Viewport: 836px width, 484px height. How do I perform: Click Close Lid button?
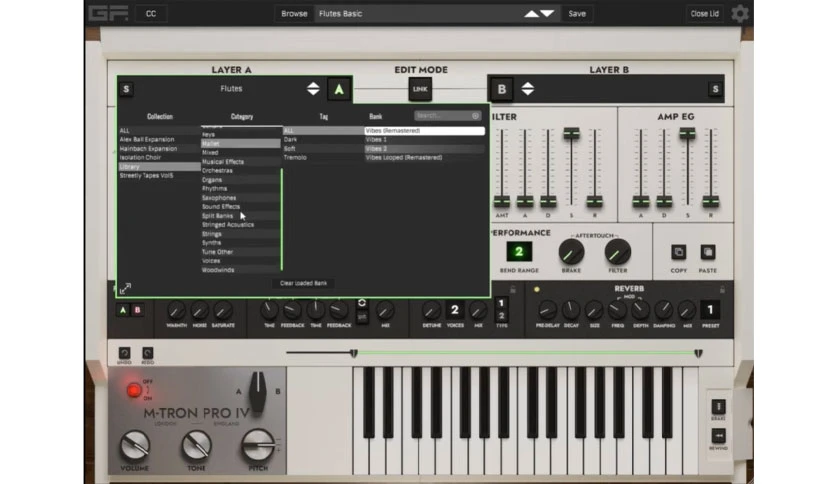click(x=704, y=14)
